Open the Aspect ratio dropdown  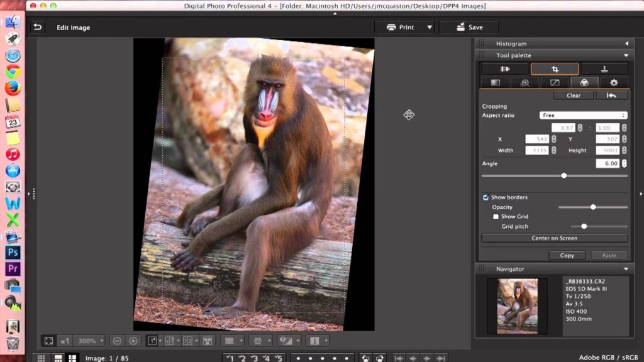click(x=583, y=116)
